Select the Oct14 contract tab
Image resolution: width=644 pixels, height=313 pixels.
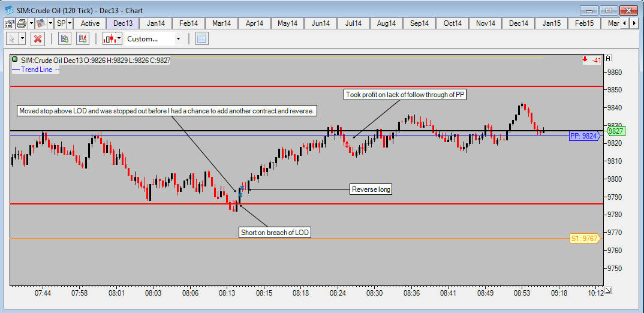[452, 23]
